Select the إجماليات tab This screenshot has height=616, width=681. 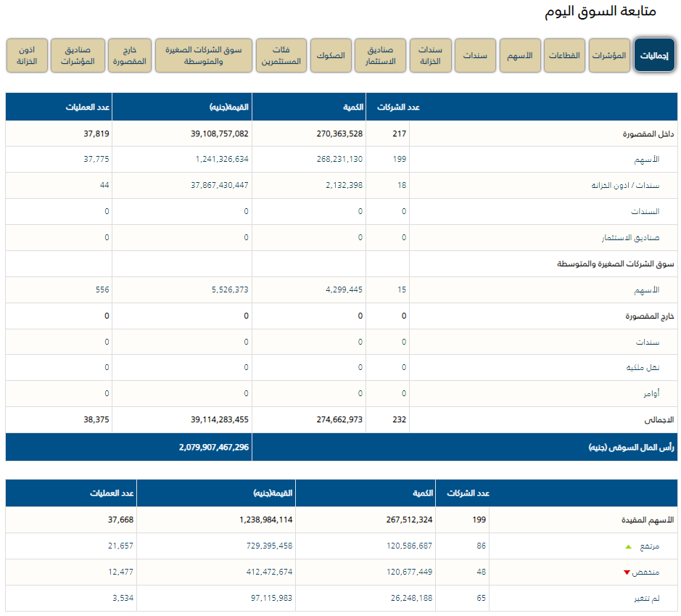655,56
